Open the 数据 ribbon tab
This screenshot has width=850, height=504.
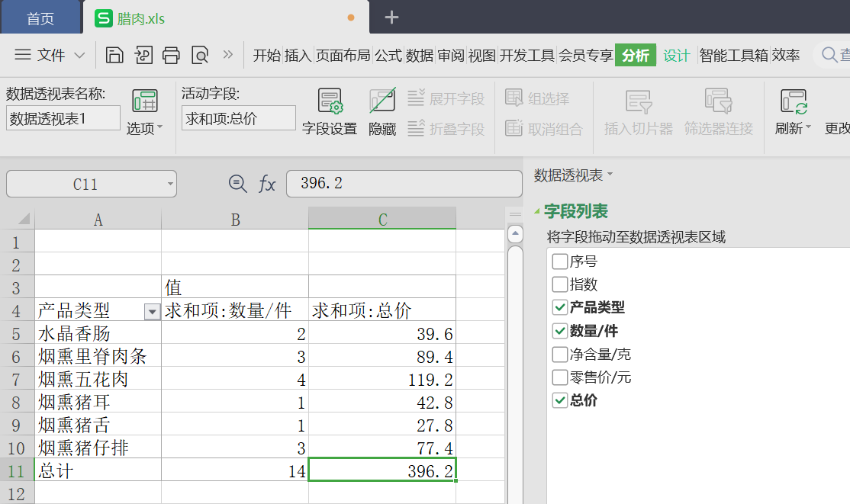click(420, 55)
